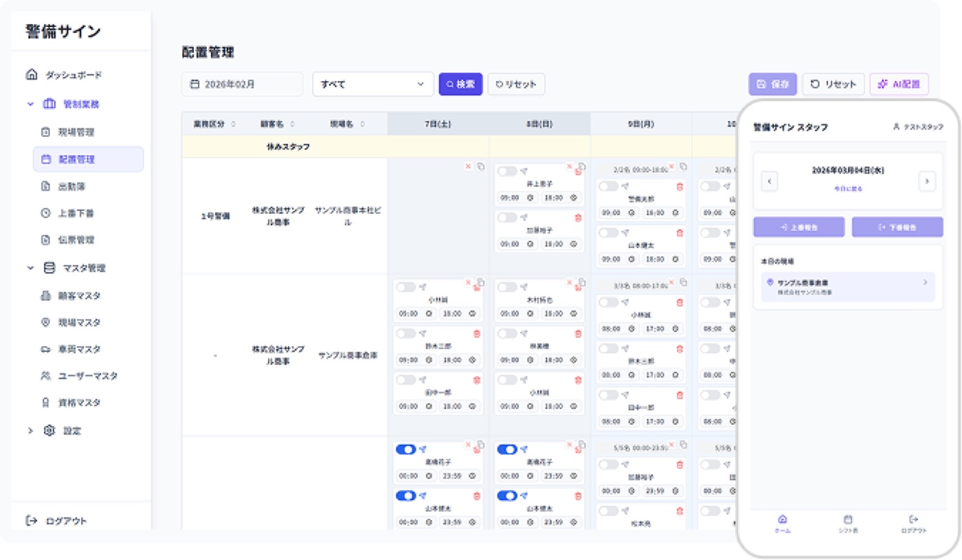Collapse the 管制業務 sidebar section
Viewport: 962px width, 560px height.
pyautogui.click(x=30, y=104)
